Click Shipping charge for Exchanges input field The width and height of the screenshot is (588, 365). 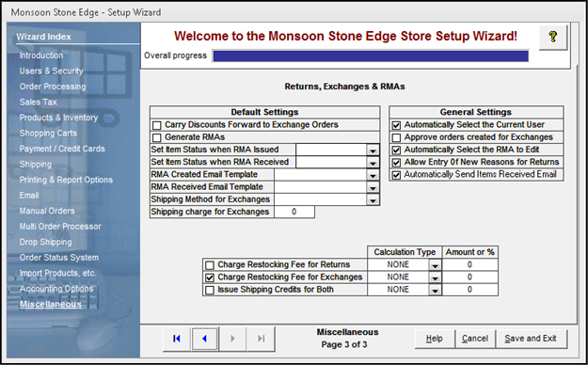(294, 212)
